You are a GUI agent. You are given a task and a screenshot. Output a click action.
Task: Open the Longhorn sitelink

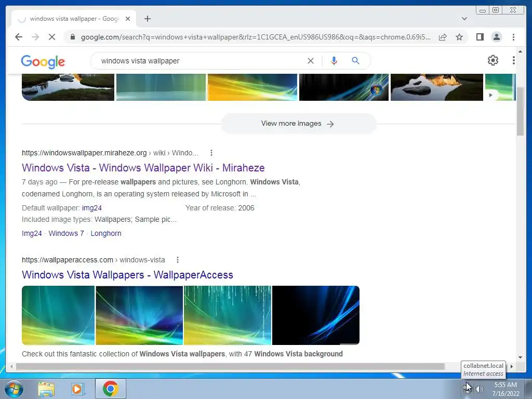pos(106,233)
